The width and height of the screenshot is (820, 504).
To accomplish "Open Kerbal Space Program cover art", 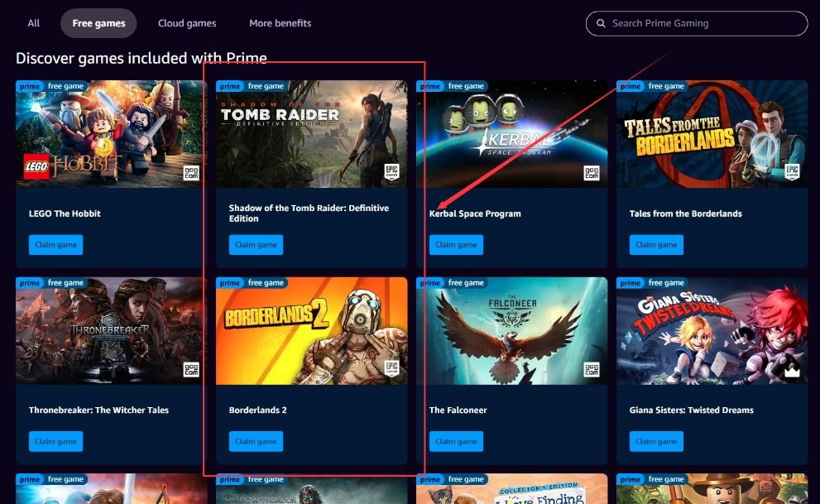I will (x=512, y=134).
